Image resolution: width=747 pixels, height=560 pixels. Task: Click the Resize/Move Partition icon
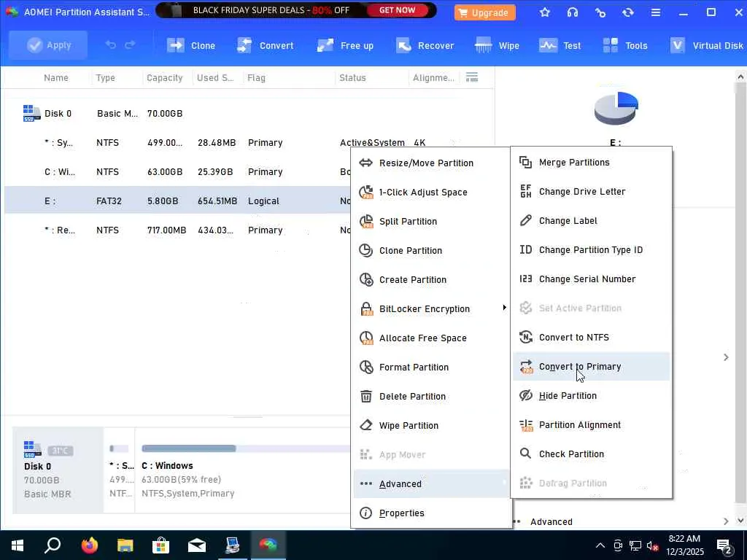point(365,163)
